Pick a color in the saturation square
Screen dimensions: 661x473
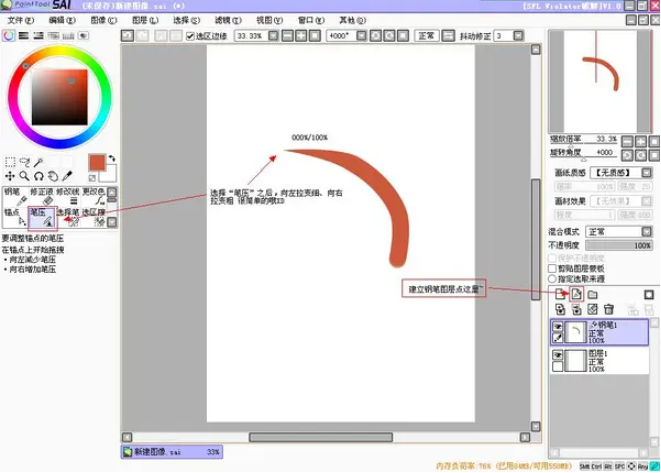pos(59,97)
